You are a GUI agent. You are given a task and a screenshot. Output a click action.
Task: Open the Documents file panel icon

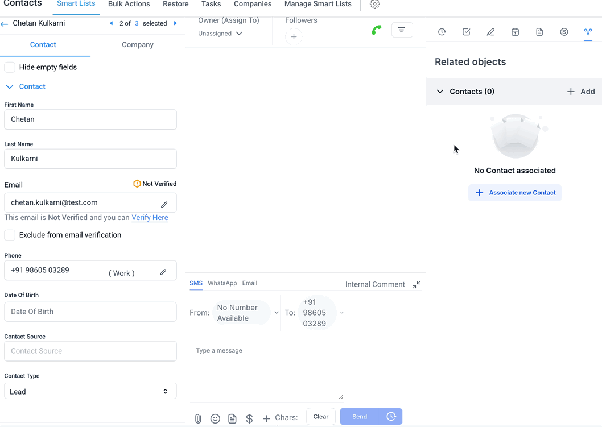pos(539,32)
